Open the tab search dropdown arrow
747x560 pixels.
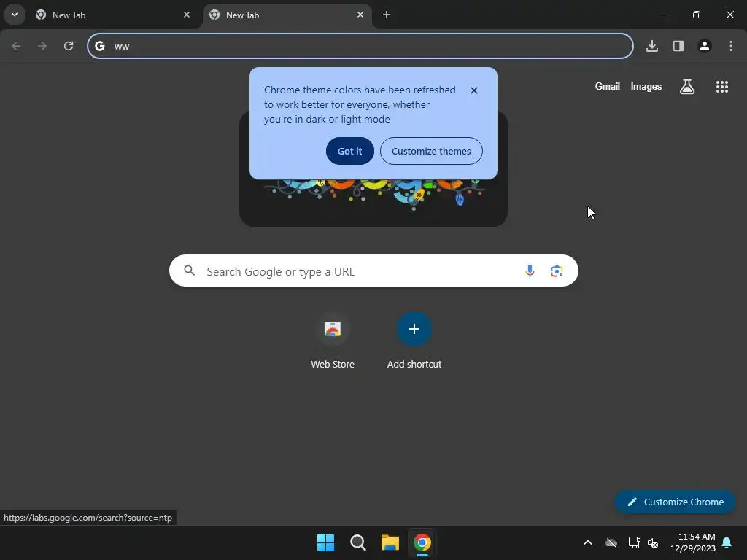click(15, 15)
